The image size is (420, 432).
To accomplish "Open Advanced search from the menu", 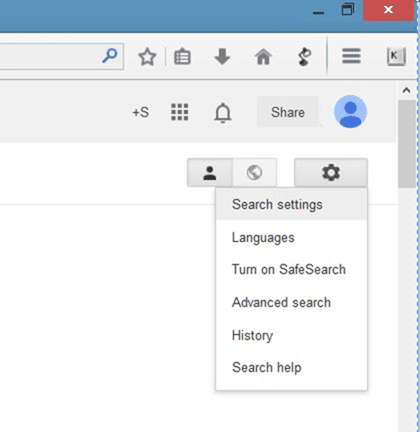I will [x=291, y=302].
